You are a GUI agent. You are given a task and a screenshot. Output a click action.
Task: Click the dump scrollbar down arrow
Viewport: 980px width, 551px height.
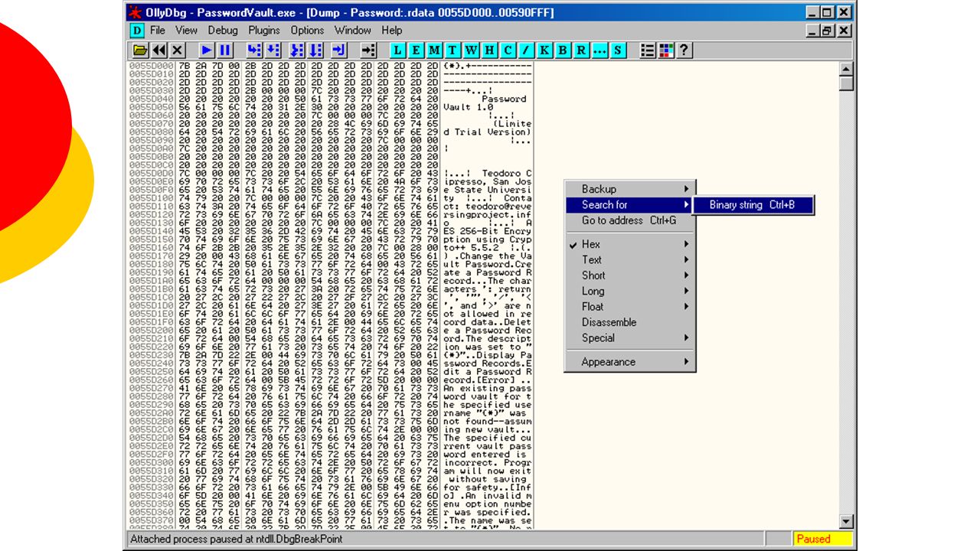point(846,522)
